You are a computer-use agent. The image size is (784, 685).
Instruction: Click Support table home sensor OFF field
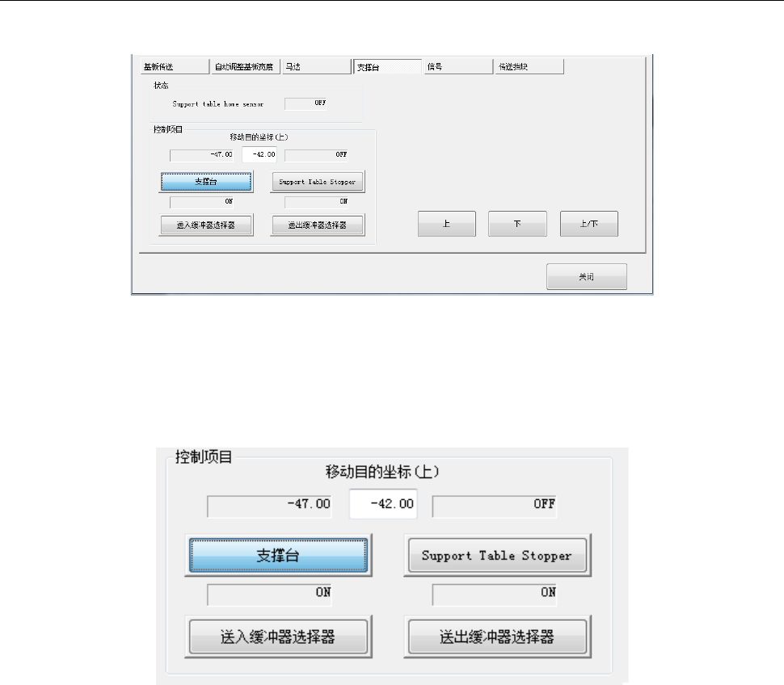pyautogui.click(x=306, y=103)
